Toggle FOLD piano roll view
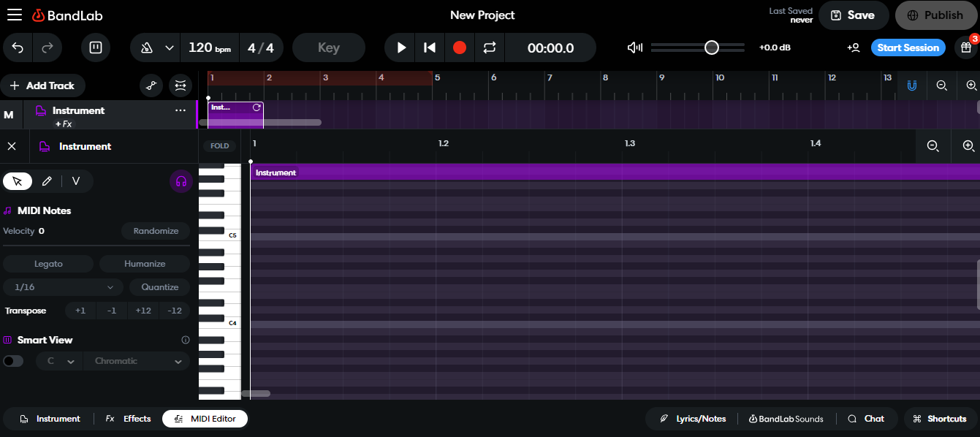980x437 pixels. 219,146
